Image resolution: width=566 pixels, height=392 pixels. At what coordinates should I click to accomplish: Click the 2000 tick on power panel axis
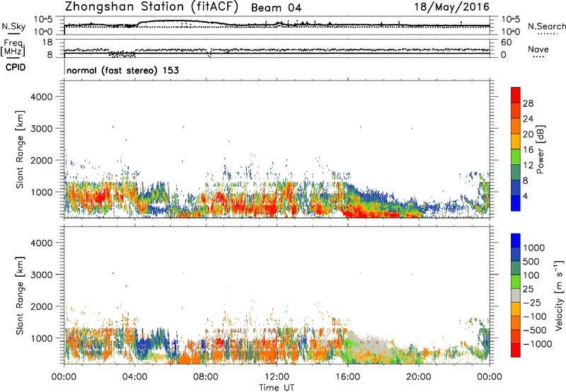[x=41, y=160]
